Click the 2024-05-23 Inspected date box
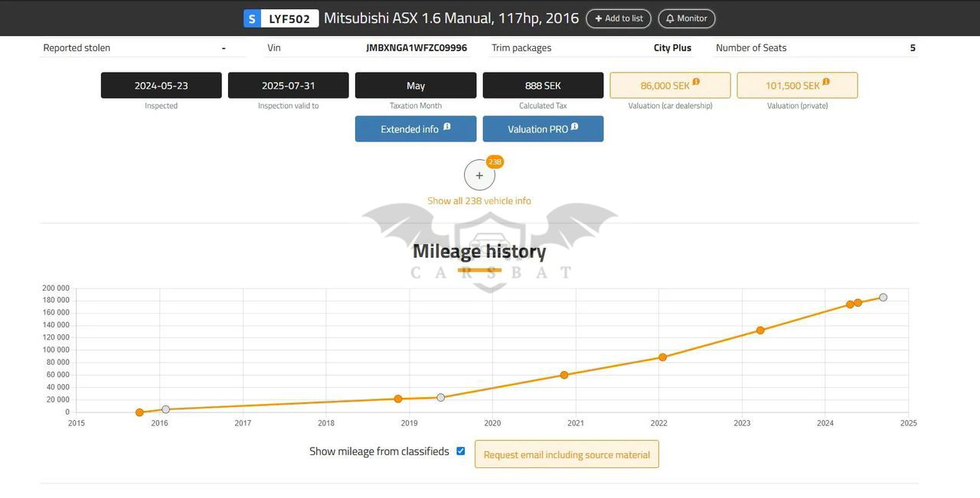Screen dimensions: 980x498 pyautogui.click(x=162, y=86)
